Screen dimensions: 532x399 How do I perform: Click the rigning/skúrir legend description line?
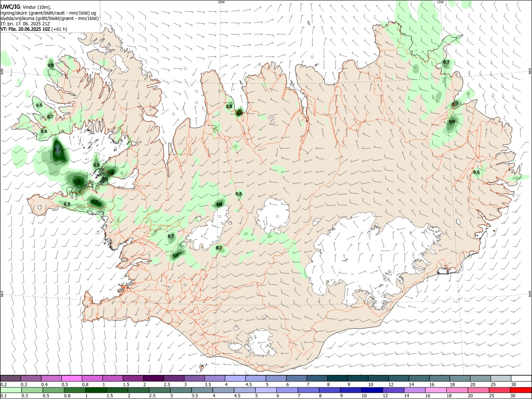point(48,12)
